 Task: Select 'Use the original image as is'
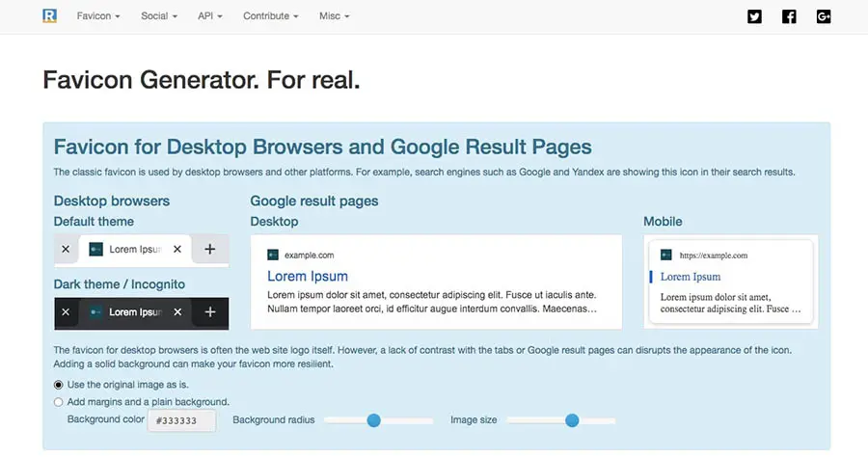click(x=59, y=385)
